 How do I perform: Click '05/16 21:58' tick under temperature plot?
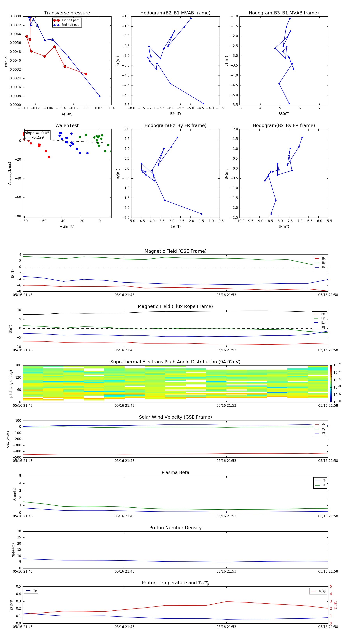coord(328,627)
